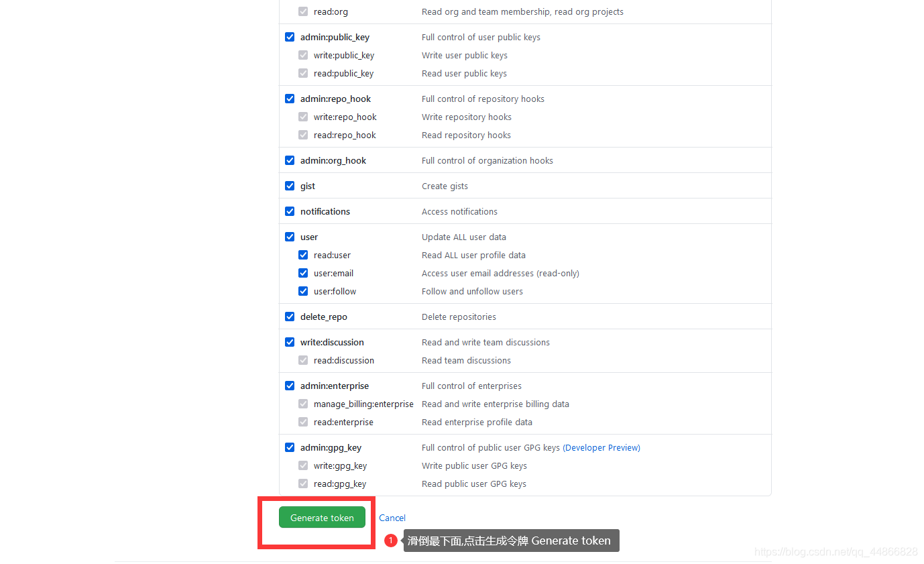
Task: Enable the write:gpg_key checkbox
Action: point(303,465)
